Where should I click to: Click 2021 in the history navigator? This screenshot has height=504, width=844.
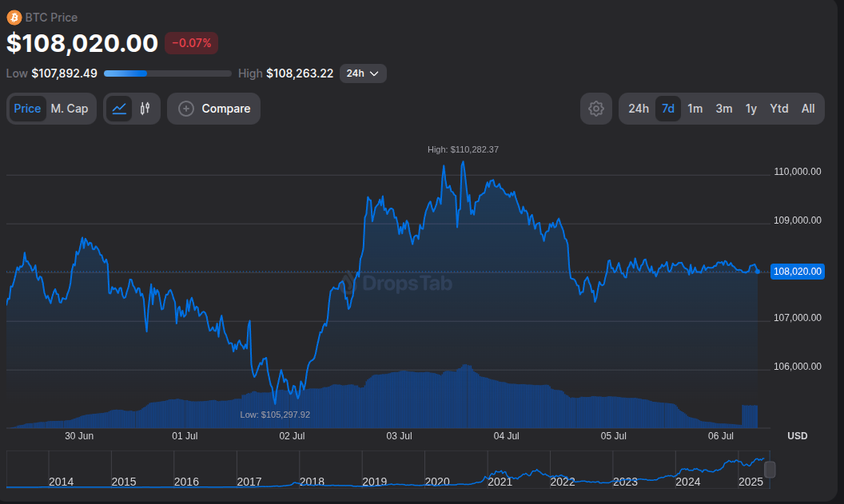tap(500, 482)
